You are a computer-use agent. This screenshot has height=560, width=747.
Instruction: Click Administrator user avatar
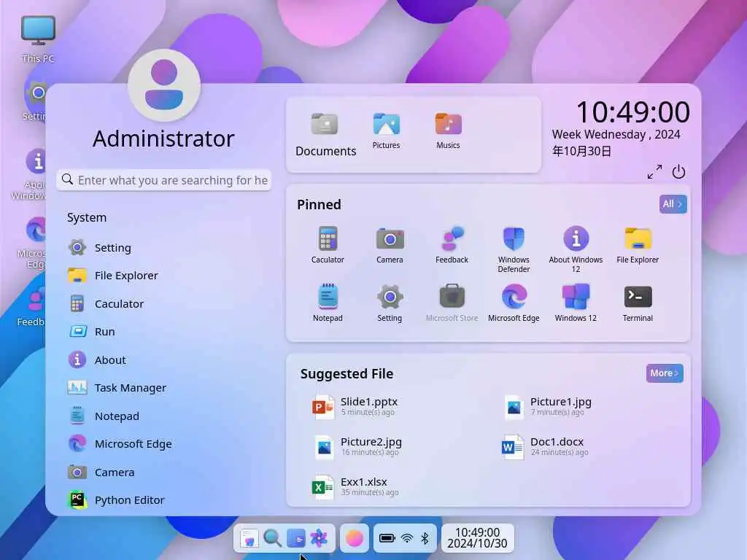point(164,85)
